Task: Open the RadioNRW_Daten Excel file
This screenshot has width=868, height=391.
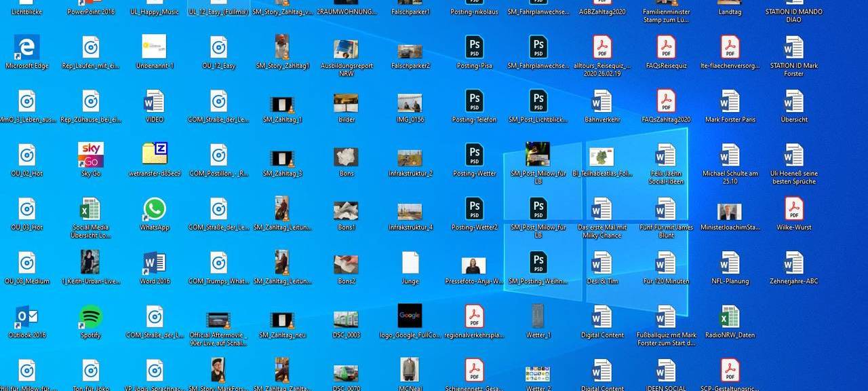Action: tap(729, 316)
